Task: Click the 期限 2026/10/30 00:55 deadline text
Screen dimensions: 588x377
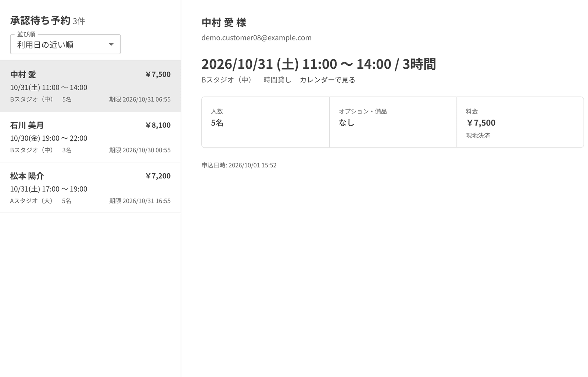Action: pyautogui.click(x=140, y=150)
